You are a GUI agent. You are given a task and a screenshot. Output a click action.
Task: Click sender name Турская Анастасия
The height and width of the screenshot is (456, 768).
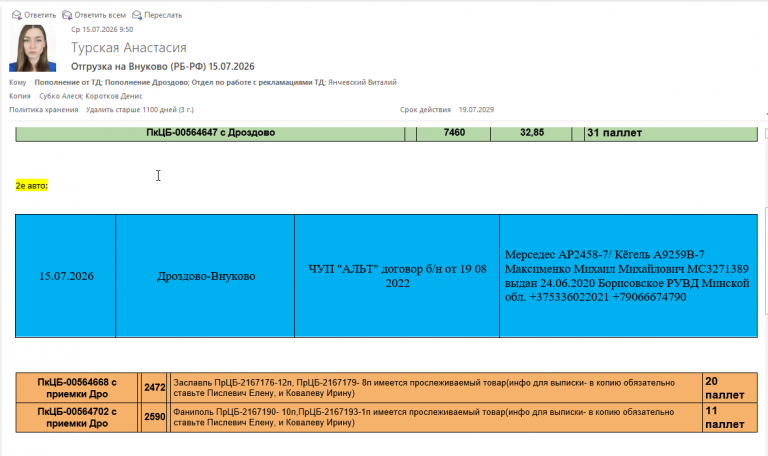[x=129, y=48]
